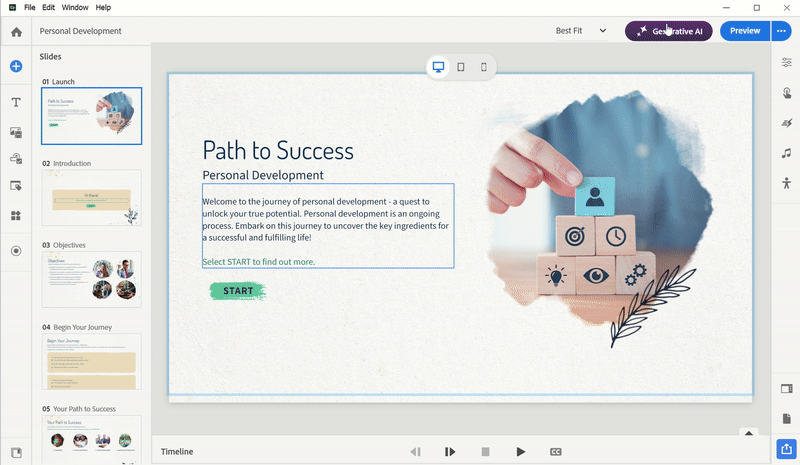Click the Preview button

pos(744,31)
